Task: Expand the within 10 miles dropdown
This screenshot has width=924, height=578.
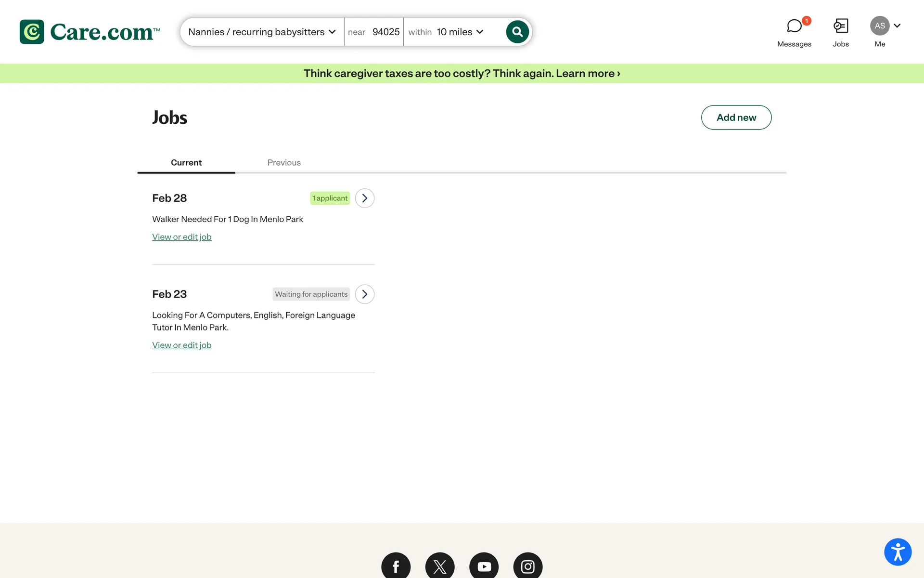Action: (x=459, y=32)
